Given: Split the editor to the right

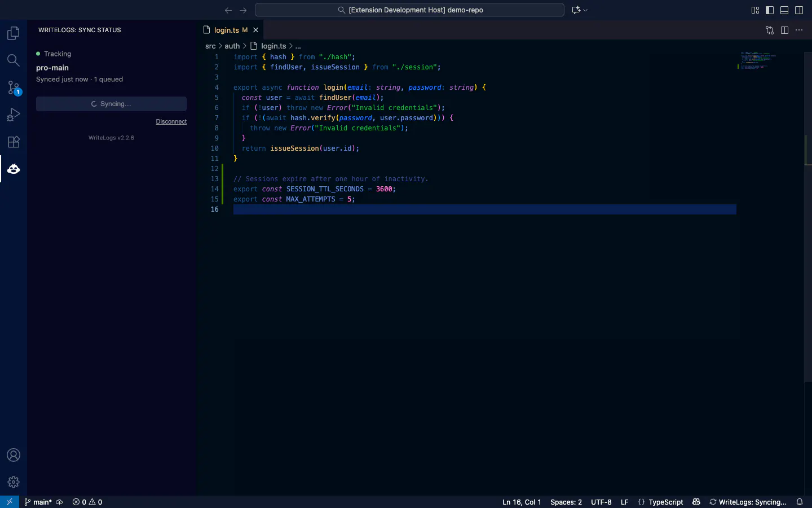Looking at the screenshot, I should point(784,30).
